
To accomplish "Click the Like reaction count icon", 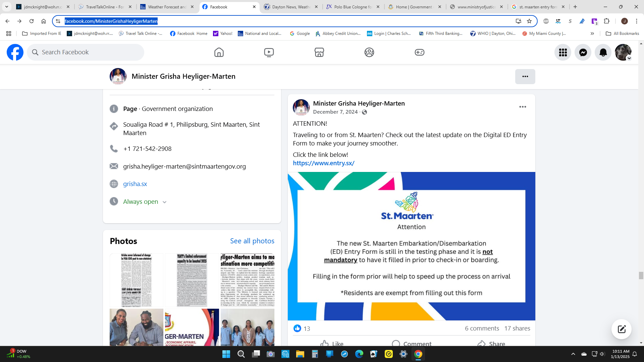I will (297, 328).
